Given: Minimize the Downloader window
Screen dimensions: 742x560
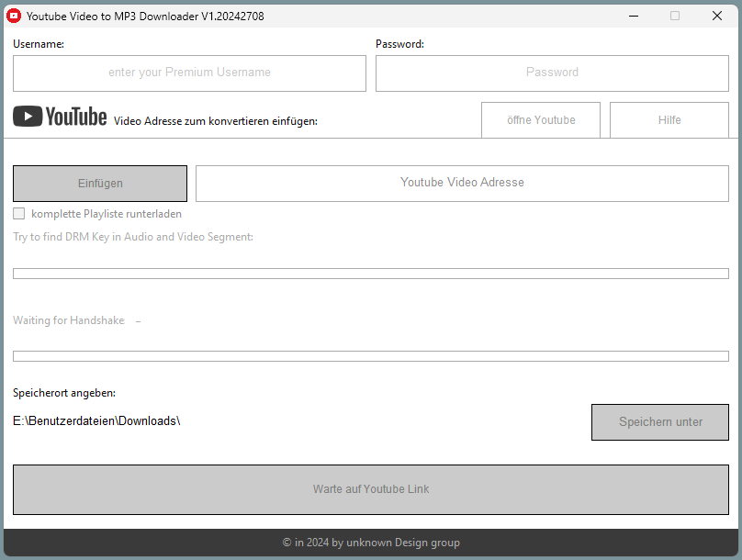Looking at the screenshot, I should coord(634,17).
